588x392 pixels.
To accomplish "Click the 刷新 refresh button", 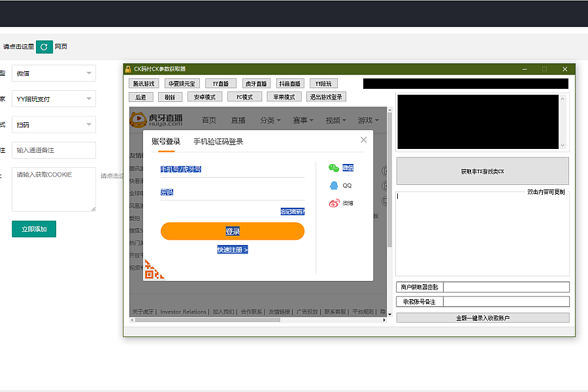I will coord(171,97).
